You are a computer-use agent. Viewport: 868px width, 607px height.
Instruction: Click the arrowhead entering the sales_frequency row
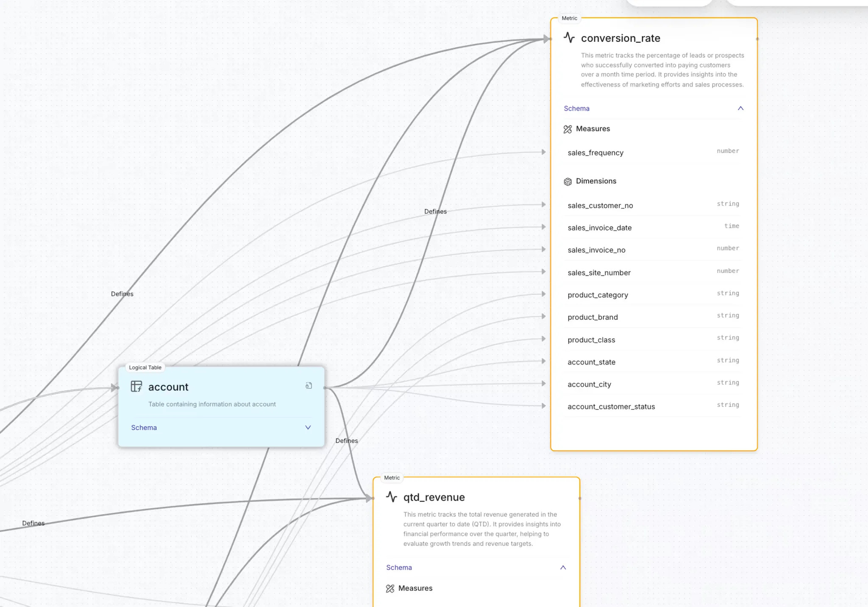coord(544,152)
